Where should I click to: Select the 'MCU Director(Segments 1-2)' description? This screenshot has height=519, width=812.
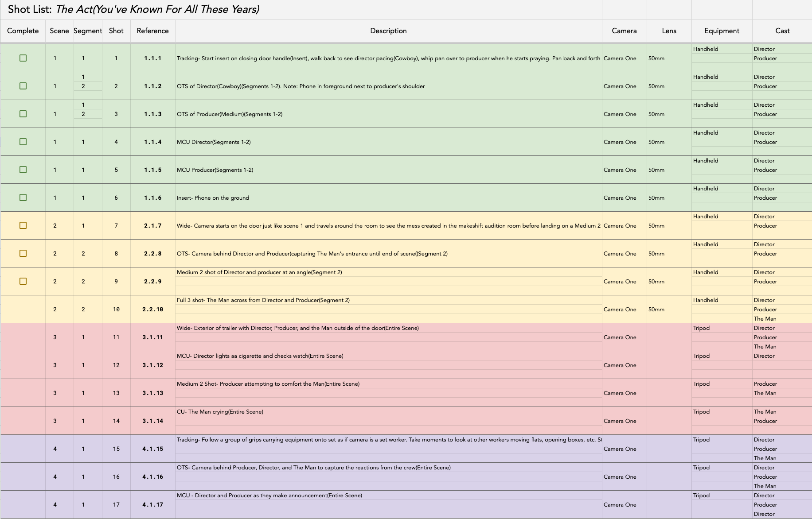coord(388,142)
